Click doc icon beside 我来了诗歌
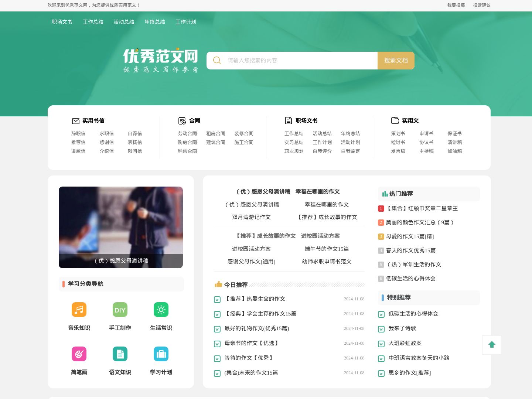532x399 pixels. point(381,329)
